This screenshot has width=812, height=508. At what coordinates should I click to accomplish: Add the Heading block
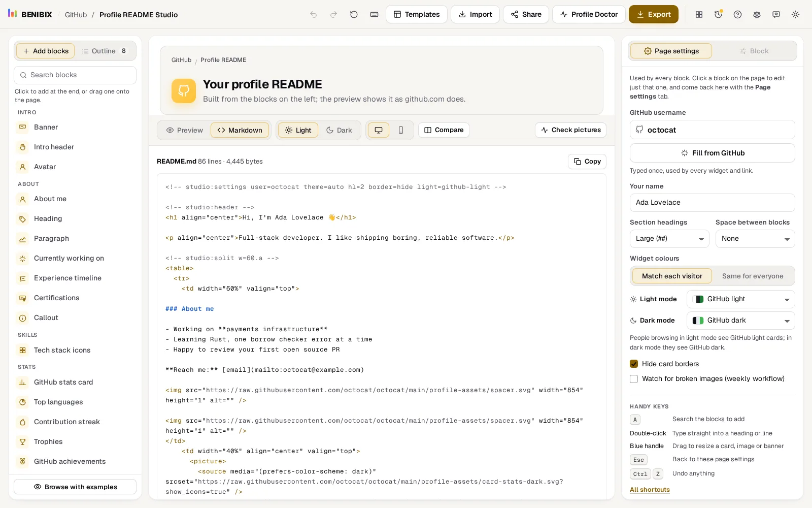tap(75, 218)
